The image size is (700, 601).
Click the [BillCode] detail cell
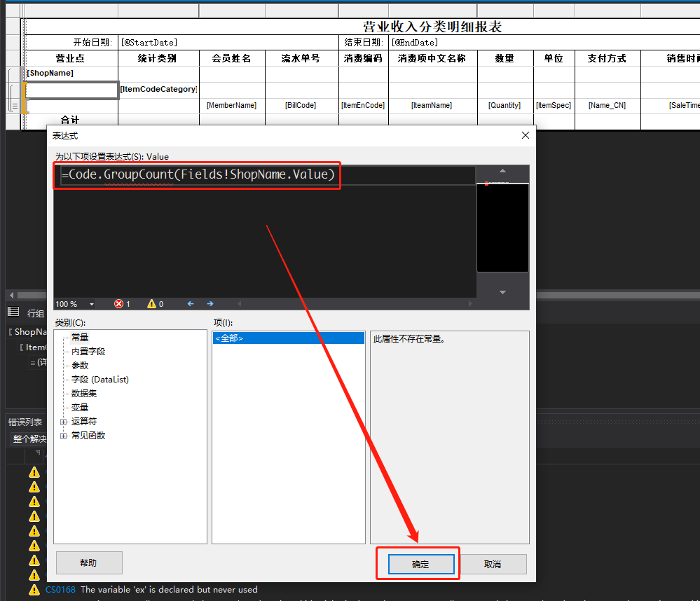pyautogui.click(x=301, y=105)
